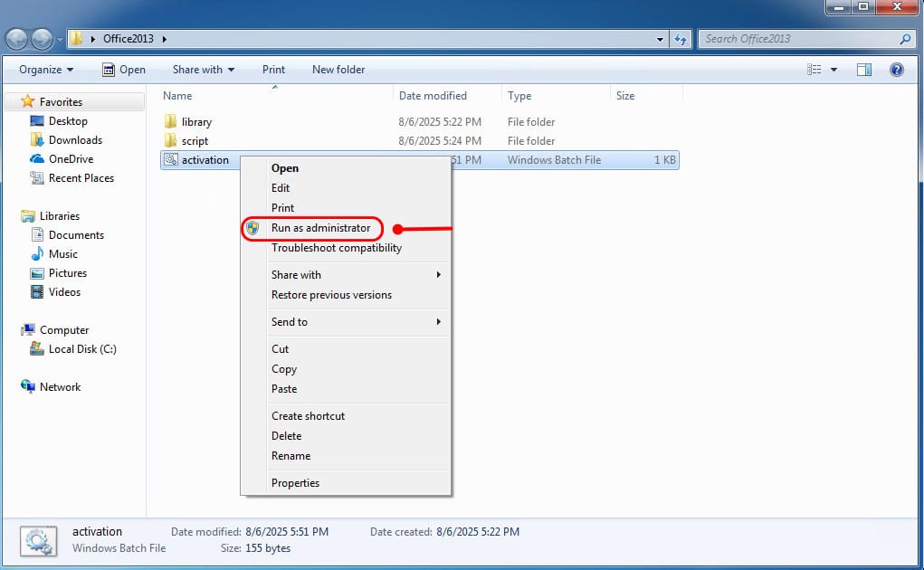Click the Libraries icon in sidebar
Screen dimensions: 924x570
28,216
